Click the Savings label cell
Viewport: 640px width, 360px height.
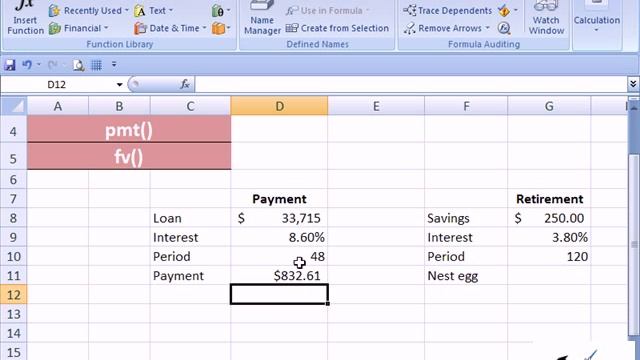pyautogui.click(x=466, y=218)
